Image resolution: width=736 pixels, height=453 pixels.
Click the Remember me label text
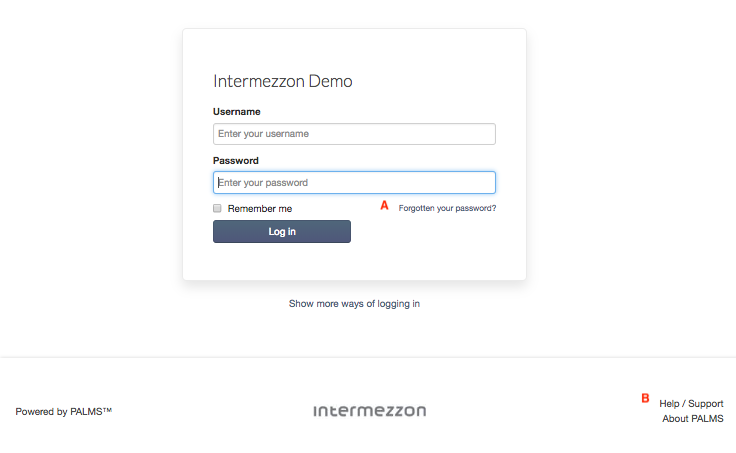point(260,208)
